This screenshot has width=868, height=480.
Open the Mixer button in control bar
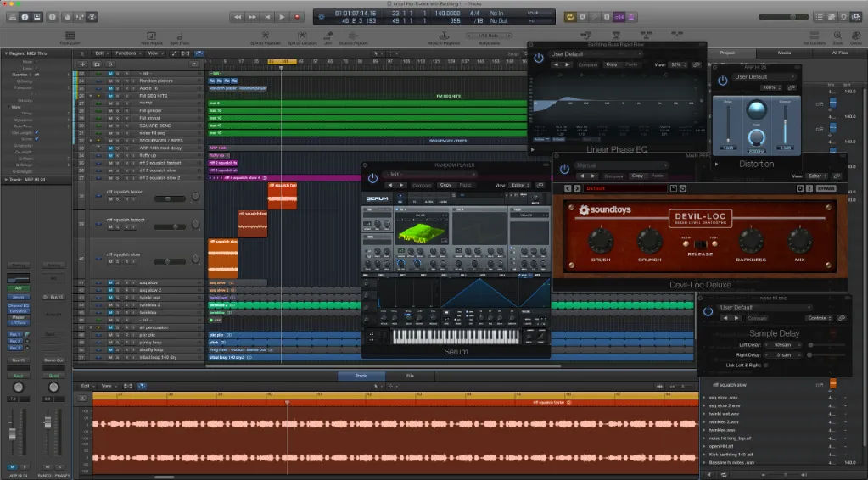click(81, 17)
